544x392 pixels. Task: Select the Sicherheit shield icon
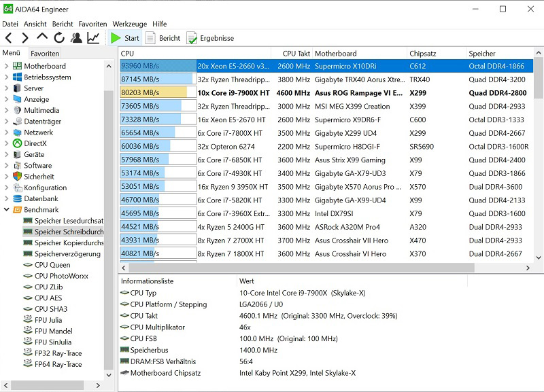[x=18, y=177]
